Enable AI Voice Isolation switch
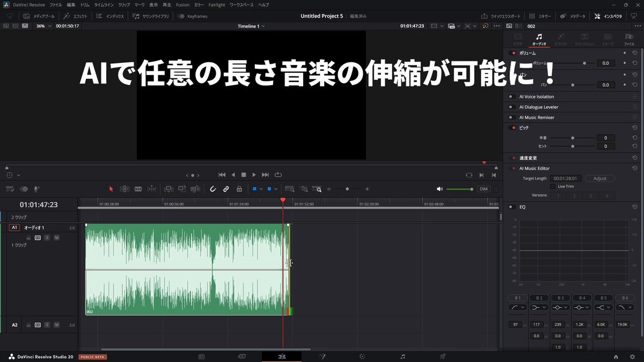The width and height of the screenshot is (644, 362). coord(513,97)
